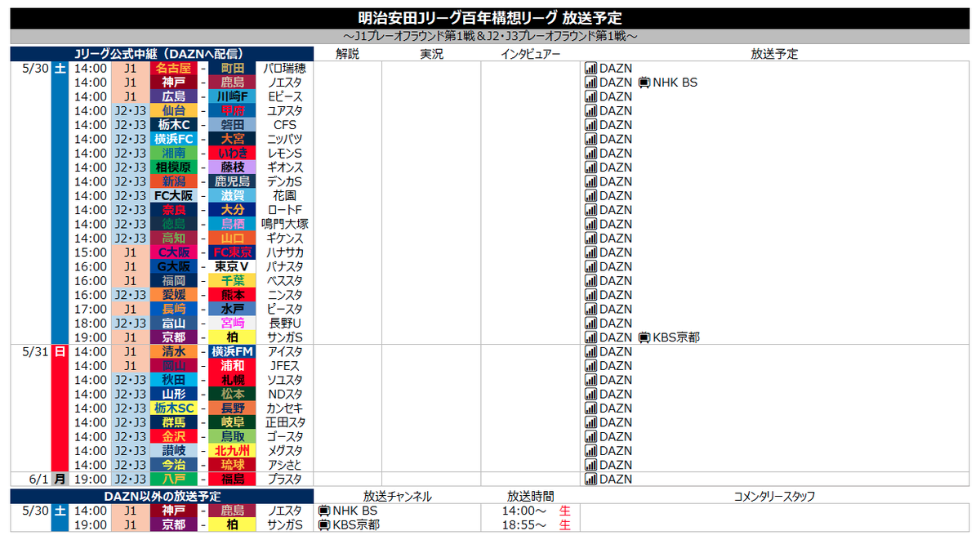Select the プラスタ stadium cell
This screenshot has width=980, height=540.
(285, 479)
